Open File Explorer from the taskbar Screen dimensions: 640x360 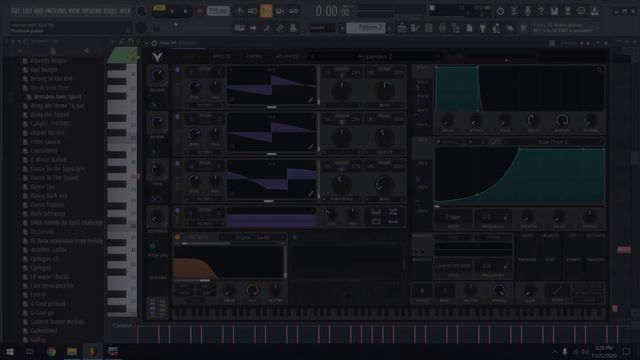tap(72, 351)
